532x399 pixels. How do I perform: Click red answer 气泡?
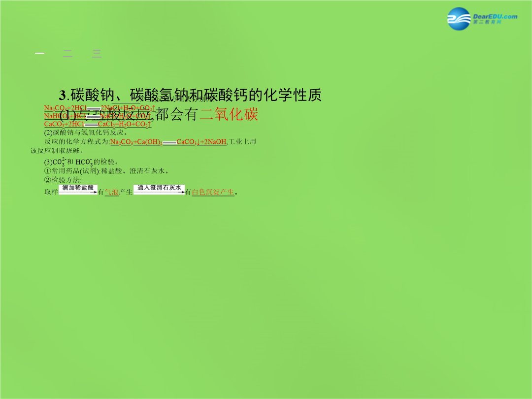click(111, 192)
